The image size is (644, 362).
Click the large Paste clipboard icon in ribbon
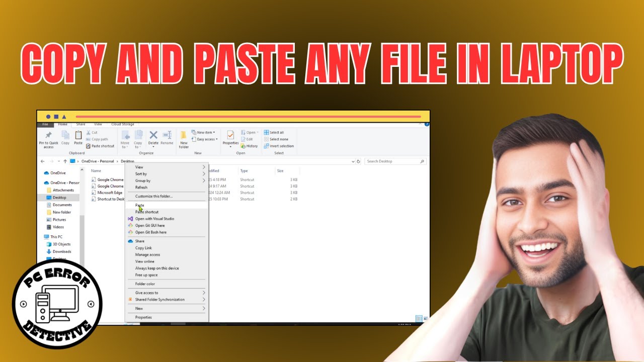click(78, 135)
